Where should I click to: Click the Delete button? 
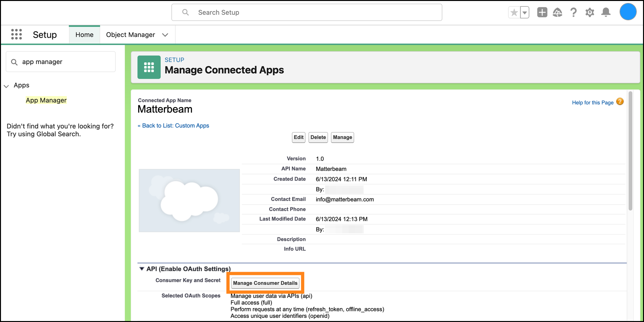(x=318, y=137)
